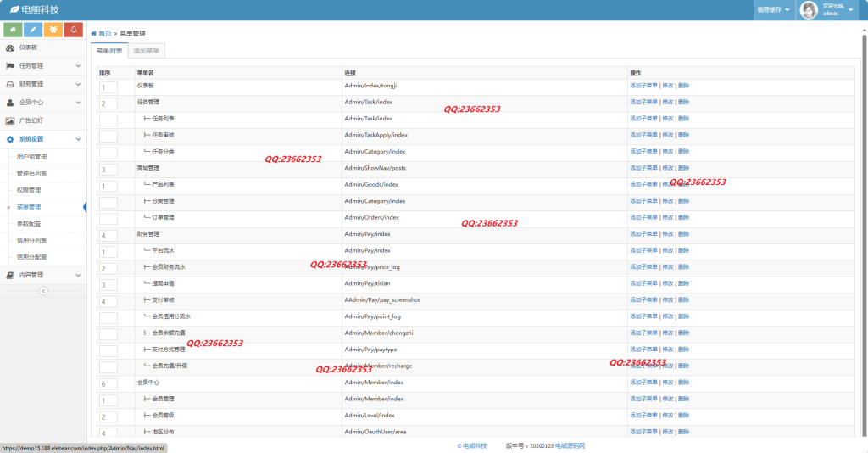Select 管理员列表 in the sidebar submenu
The height and width of the screenshot is (453, 868).
32,173
